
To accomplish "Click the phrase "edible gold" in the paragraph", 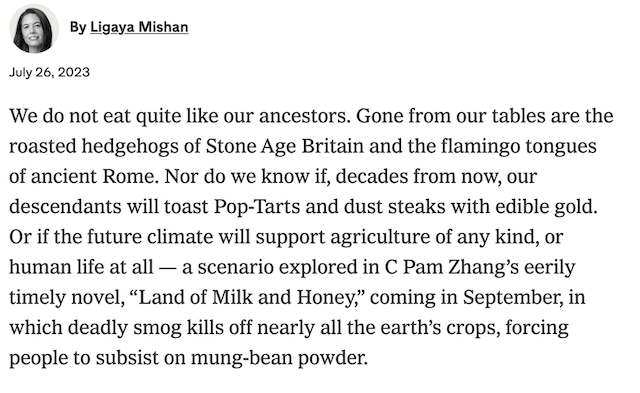I will click(x=545, y=206).
